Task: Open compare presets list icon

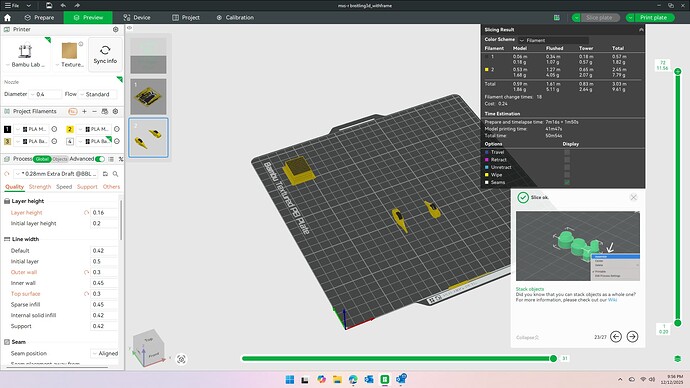Action: pyautogui.click(x=111, y=159)
